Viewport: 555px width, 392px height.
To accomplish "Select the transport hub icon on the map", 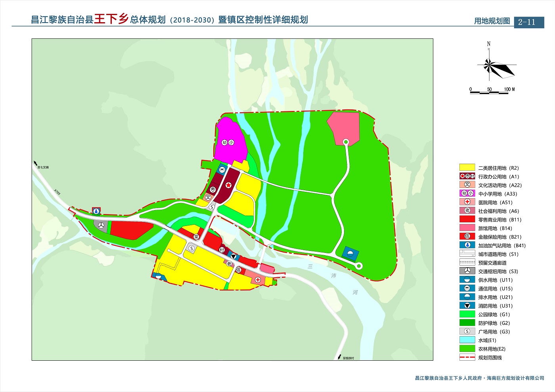I will 101,226.
